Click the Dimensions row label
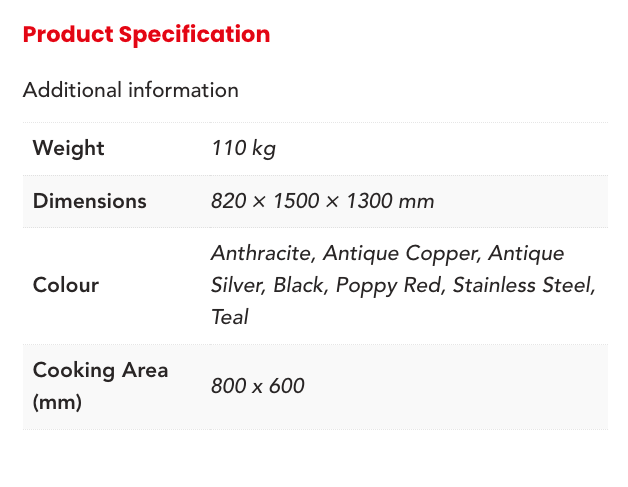 pos(89,201)
